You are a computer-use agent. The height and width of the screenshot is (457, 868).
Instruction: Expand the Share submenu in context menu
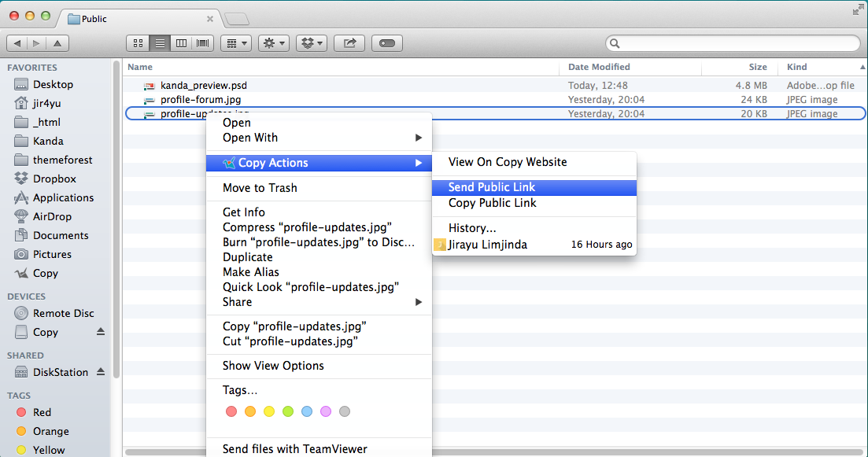click(319, 302)
